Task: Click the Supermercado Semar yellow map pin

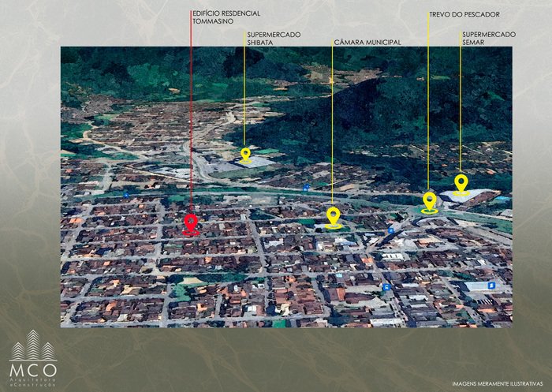Action: coord(461,184)
